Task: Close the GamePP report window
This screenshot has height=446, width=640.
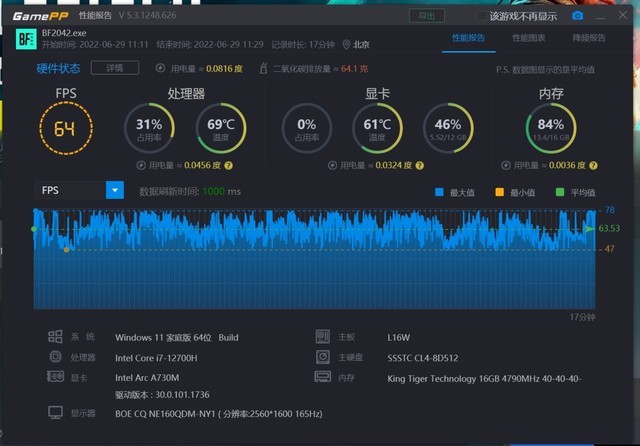Action: (x=622, y=15)
